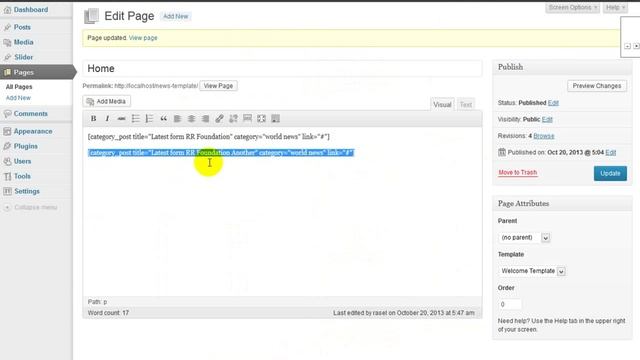Edit the Public visibility

point(547,119)
